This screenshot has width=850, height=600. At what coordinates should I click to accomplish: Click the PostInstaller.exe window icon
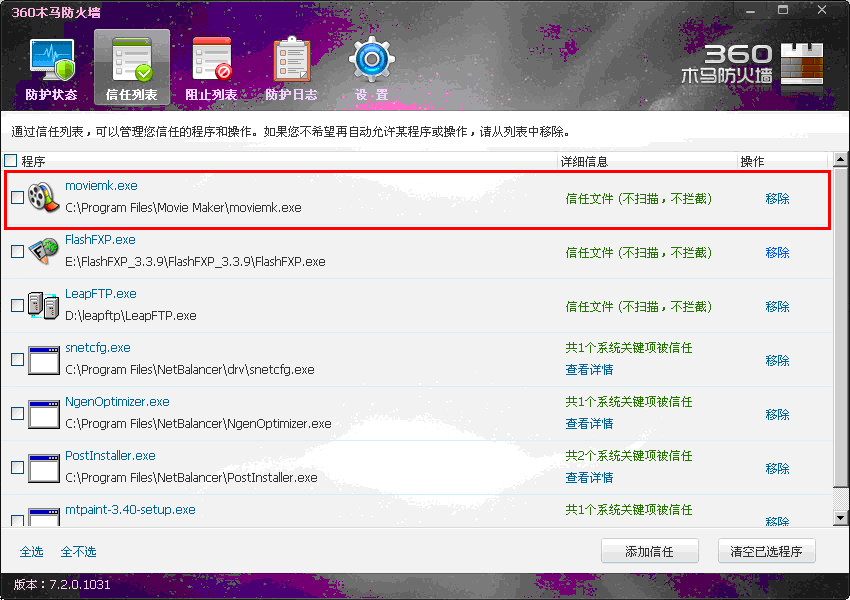tap(44, 468)
